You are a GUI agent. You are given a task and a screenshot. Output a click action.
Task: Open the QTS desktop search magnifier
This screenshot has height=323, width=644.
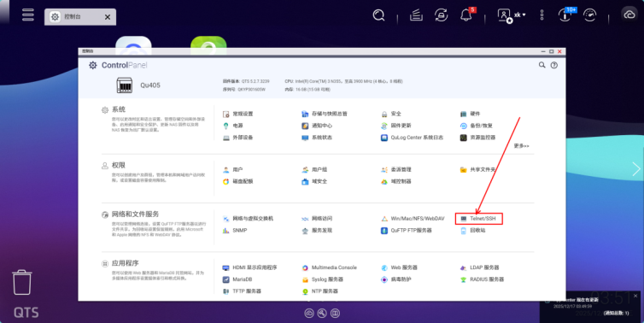[378, 15]
